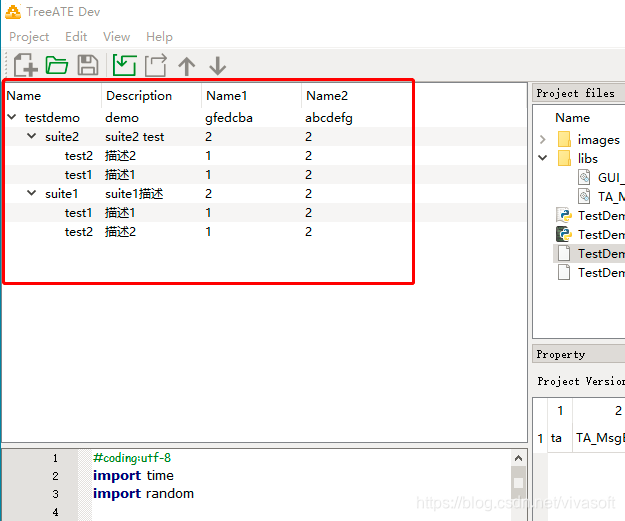Click the code editor scroll up arrow
The image size is (625, 521).
tap(518, 458)
